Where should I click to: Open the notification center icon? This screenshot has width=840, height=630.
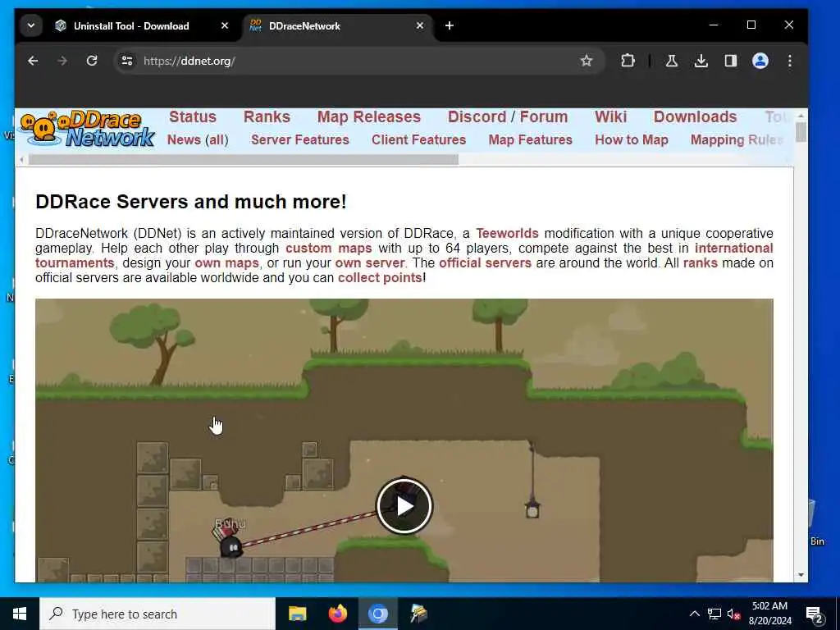click(x=815, y=614)
